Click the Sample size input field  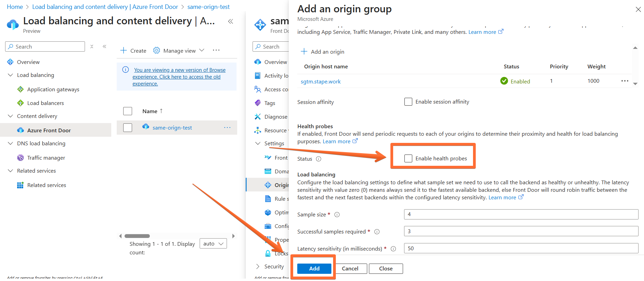click(x=521, y=214)
